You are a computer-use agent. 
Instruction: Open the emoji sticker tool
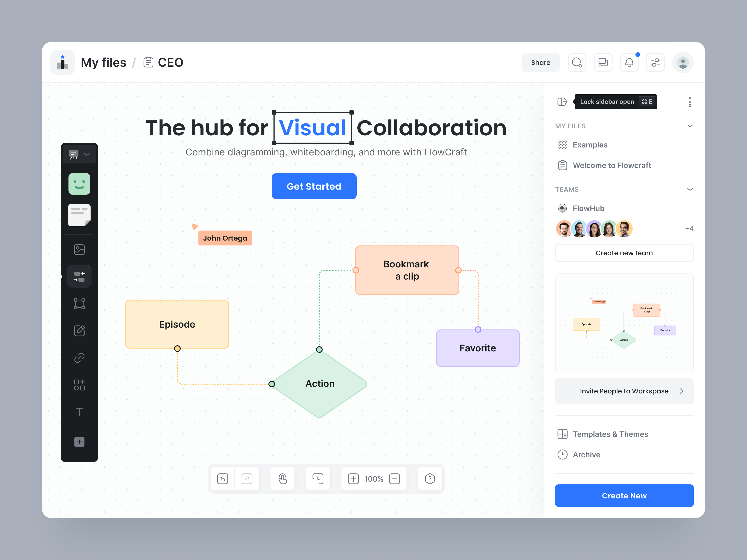[79, 184]
